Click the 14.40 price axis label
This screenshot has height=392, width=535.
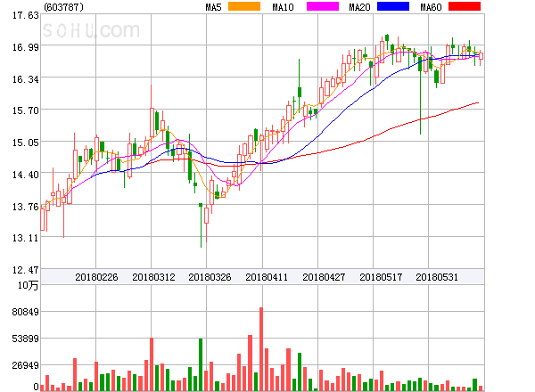(26, 175)
